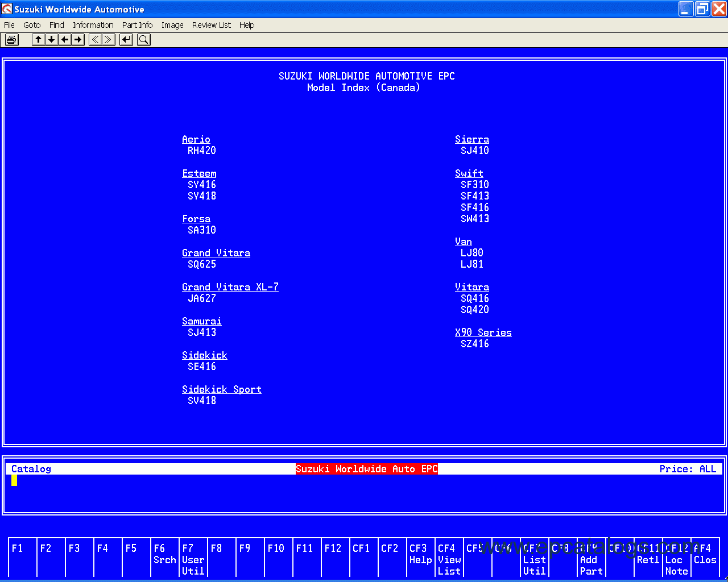The height and width of the screenshot is (582, 728).
Task: Click the left arrow toolbar button
Action: pos(65,40)
